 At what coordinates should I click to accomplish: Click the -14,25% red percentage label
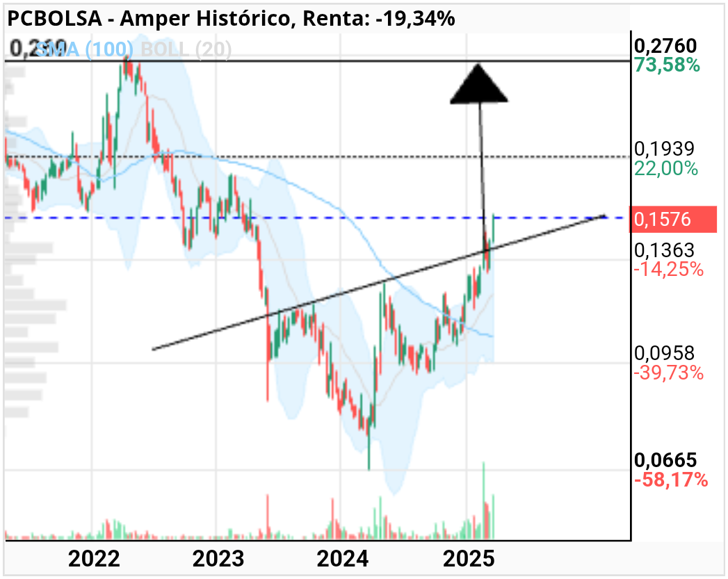click(669, 269)
